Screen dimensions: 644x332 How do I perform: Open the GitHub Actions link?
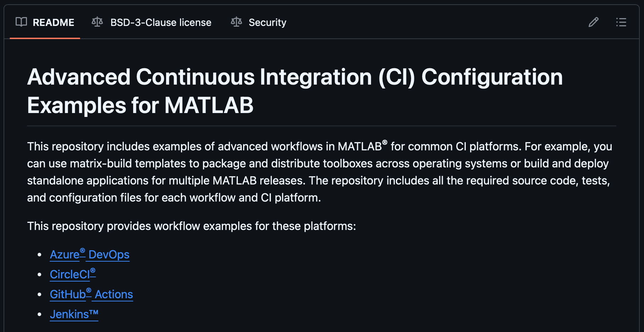click(x=92, y=294)
